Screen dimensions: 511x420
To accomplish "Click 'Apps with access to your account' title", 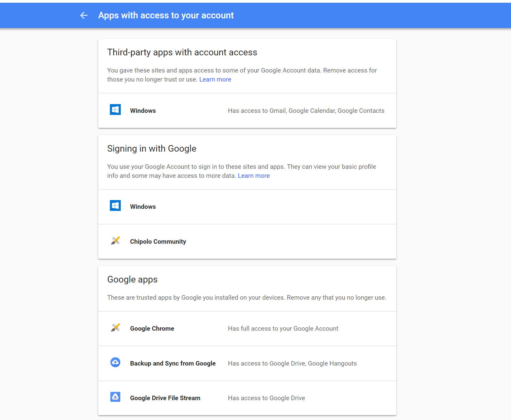I will click(166, 15).
